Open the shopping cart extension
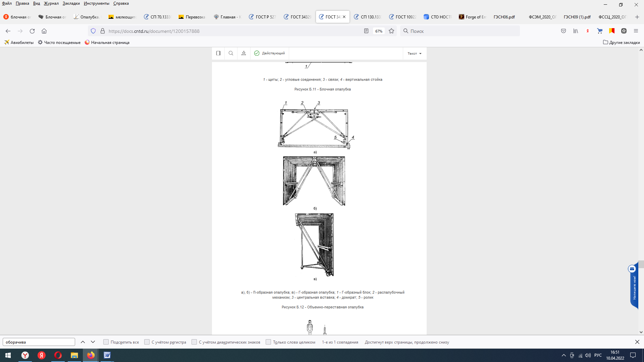Viewport: 644px width, 362px height. coord(600,31)
